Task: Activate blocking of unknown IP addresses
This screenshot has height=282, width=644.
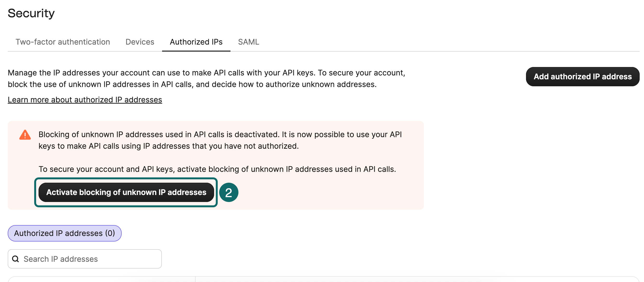Action: tap(126, 192)
